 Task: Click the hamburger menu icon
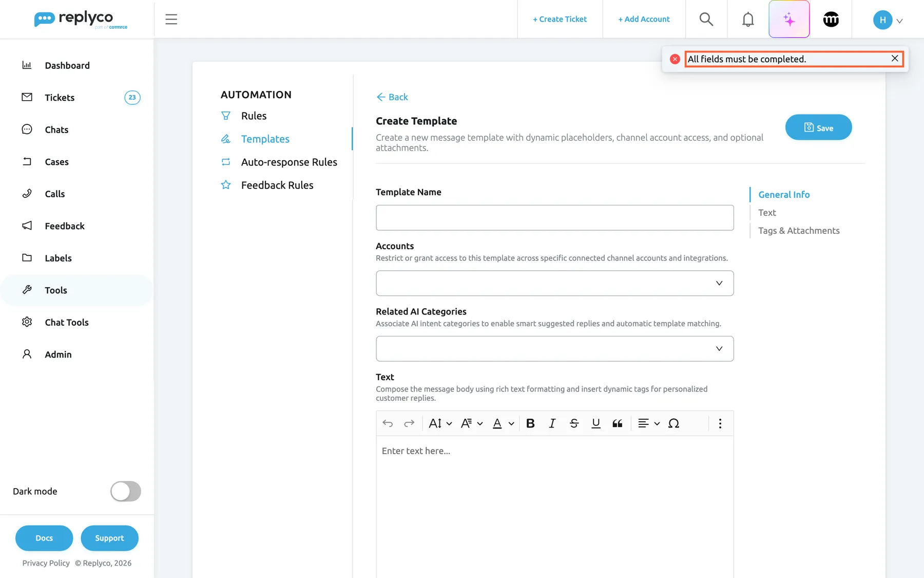click(x=171, y=20)
